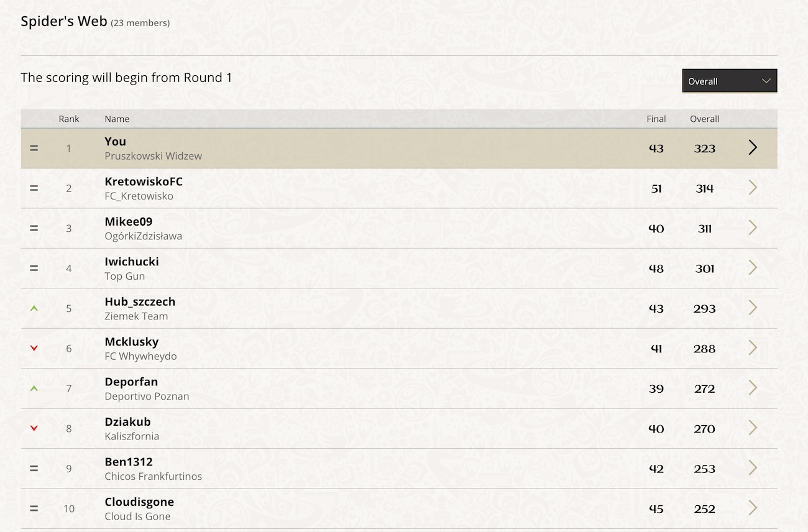
Task: Click Dziakub's overall score of 270
Action: [705, 429]
